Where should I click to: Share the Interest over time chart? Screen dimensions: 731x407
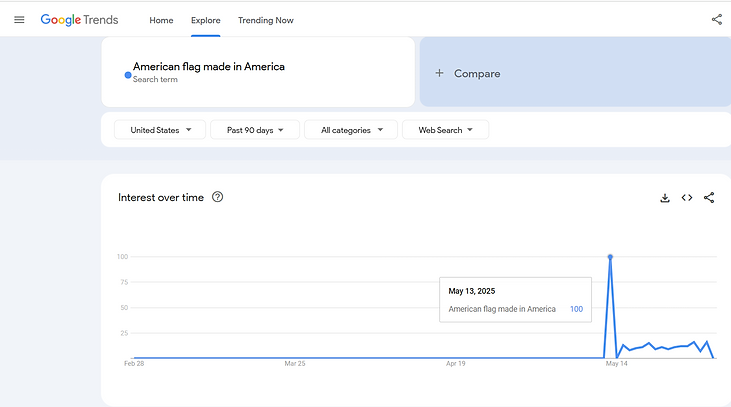point(709,198)
